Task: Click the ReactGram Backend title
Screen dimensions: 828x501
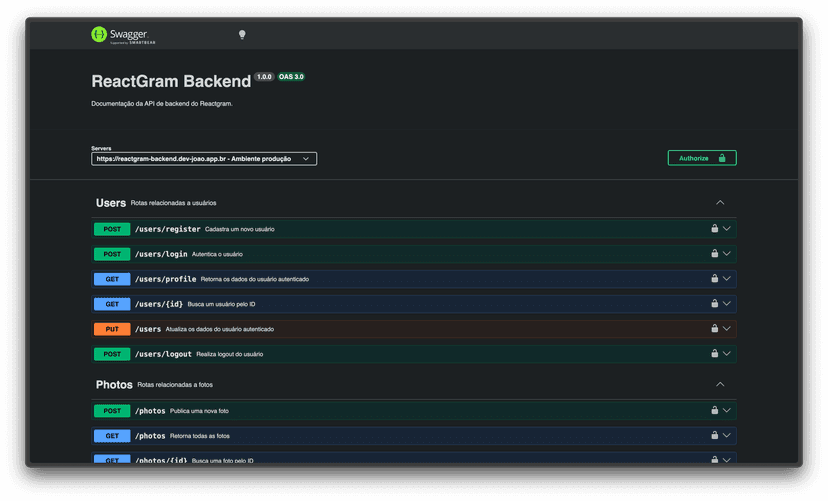Action: click(x=171, y=81)
